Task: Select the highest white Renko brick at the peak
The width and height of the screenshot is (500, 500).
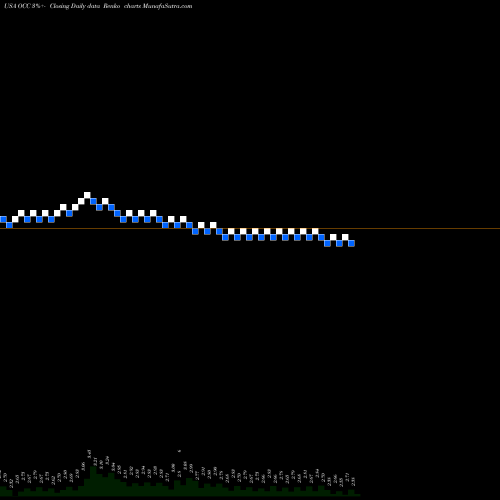Action: pos(87,195)
